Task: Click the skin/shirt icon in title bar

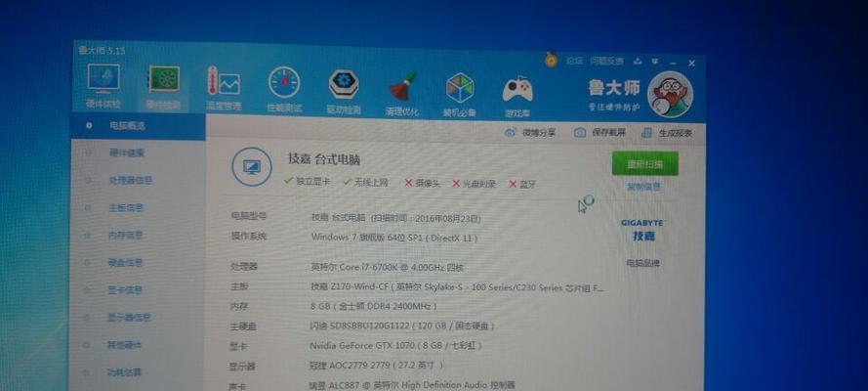Action: coord(638,62)
